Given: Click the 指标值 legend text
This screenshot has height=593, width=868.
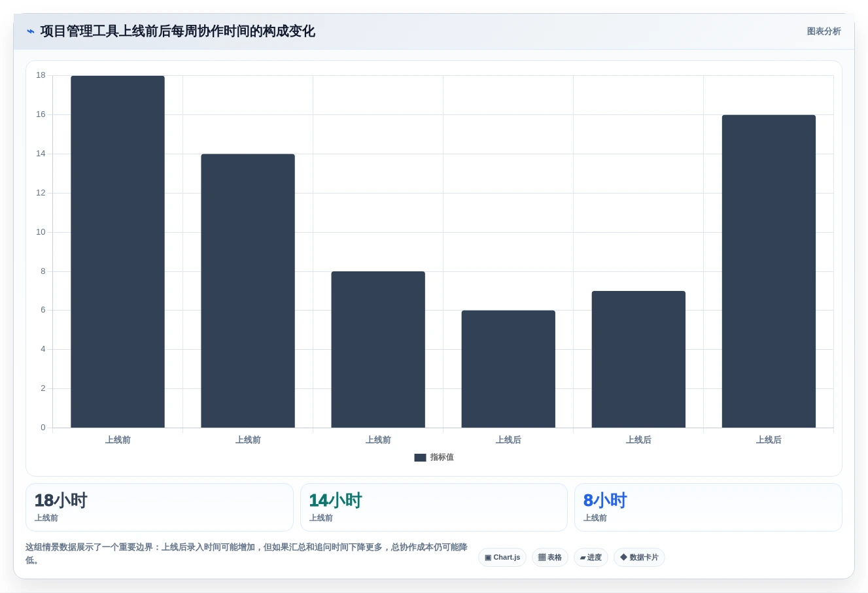Looking at the screenshot, I should point(442,458).
